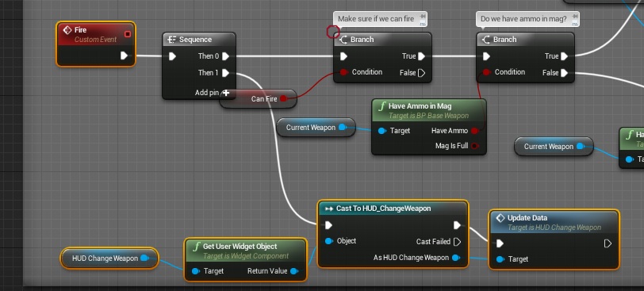Click True pin of the 'ammo in mag' Branch
The image size is (644, 291).
(565, 56)
